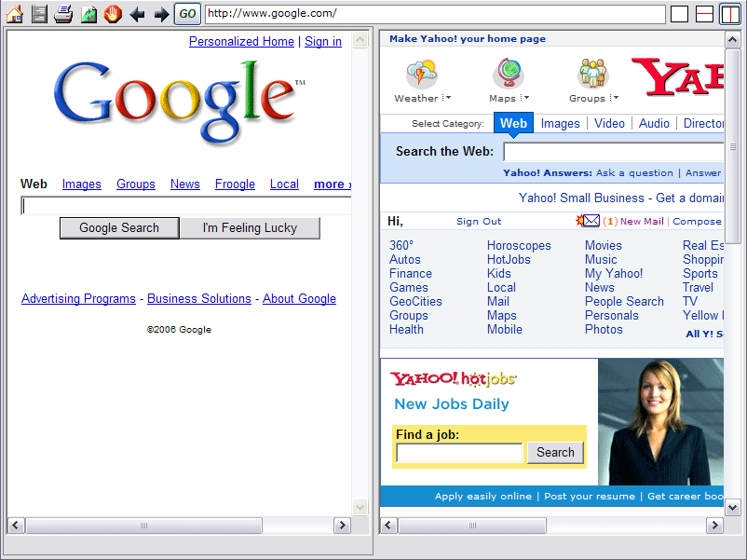Open Yahoo Horoscopes link
This screenshot has width=747, height=560.
point(519,245)
